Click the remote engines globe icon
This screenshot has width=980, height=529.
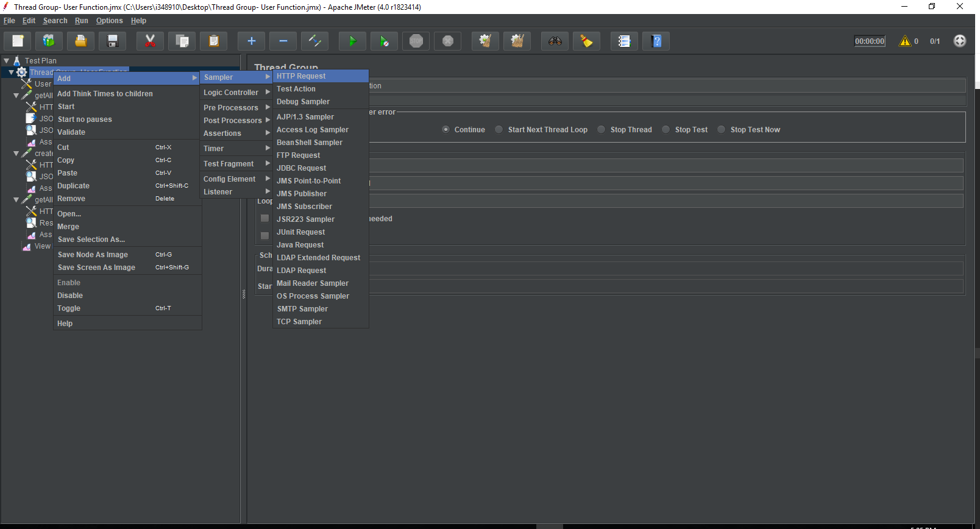pos(960,41)
